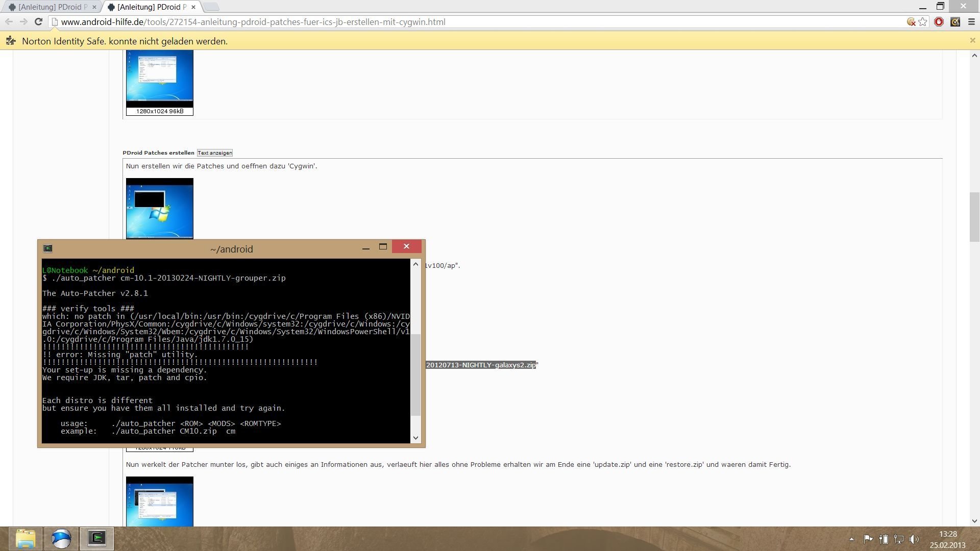
Task: Open File Explorer from the taskbar
Action: point(26,539)
